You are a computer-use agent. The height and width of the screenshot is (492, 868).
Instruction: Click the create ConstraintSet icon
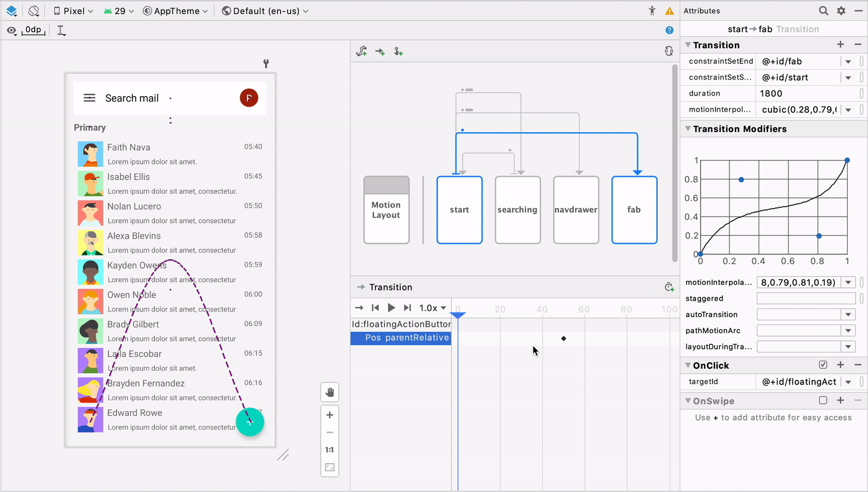[x=362, y=51]
